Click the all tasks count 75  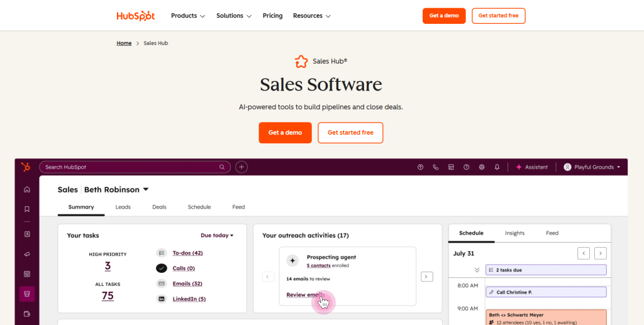[108, 296]
